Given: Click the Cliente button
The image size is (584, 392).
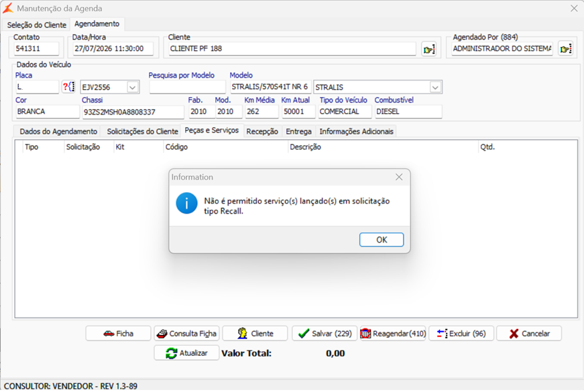Looking at the screenshot, I should point(255,334).
